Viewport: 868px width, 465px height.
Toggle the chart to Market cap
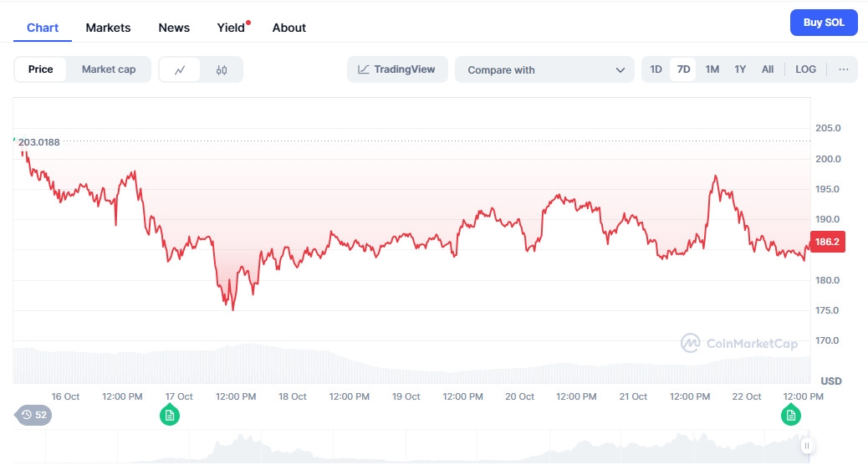(109, 69)
